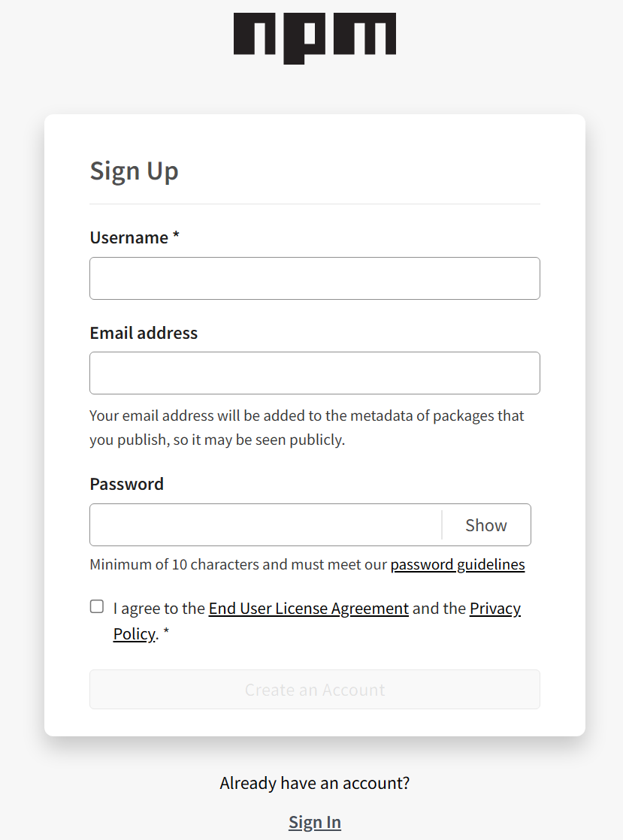Open the password guidelines link

point(457,564)
